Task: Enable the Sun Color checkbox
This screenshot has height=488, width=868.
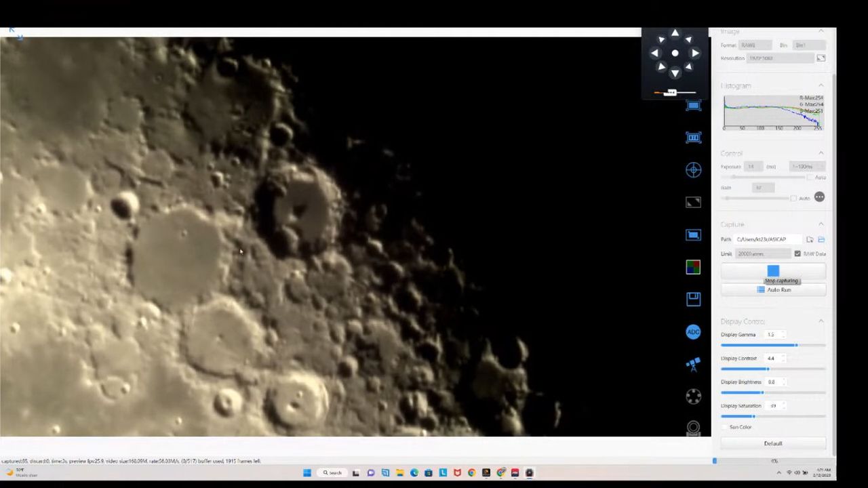Action: (725, 427)
